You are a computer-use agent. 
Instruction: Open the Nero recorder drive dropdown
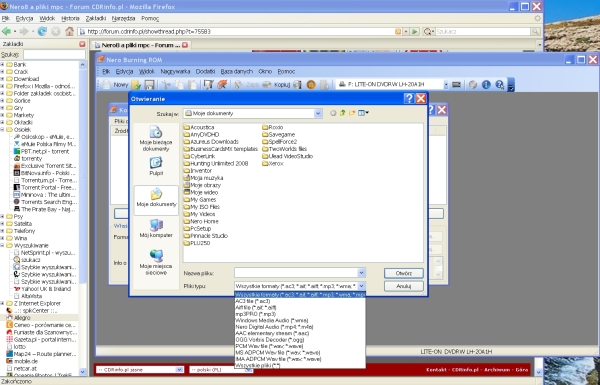(x=446, y=85)
